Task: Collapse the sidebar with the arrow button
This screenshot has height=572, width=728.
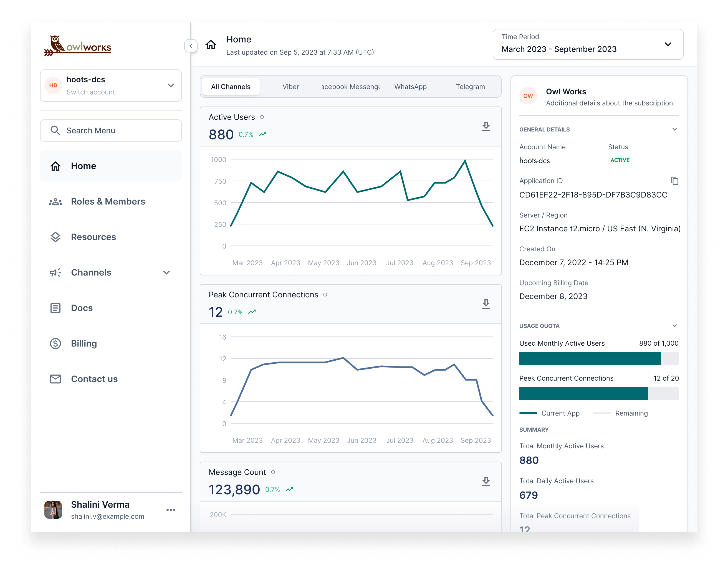Action: [x=191, y=46]
